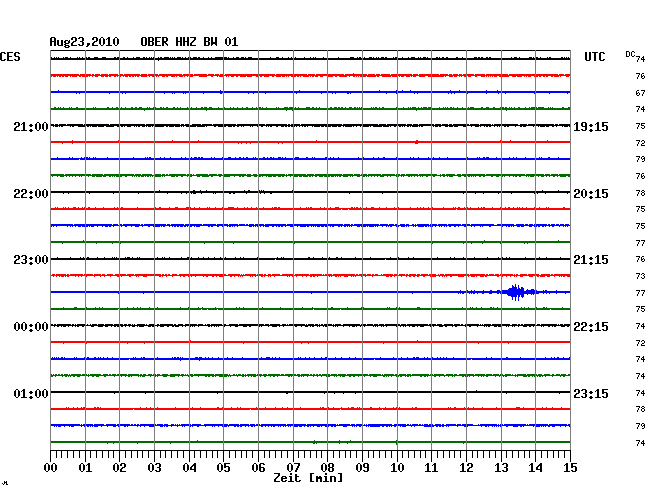Click the 01 minute axis label
The width and height of the screenshot is (650, 494).
85,467
